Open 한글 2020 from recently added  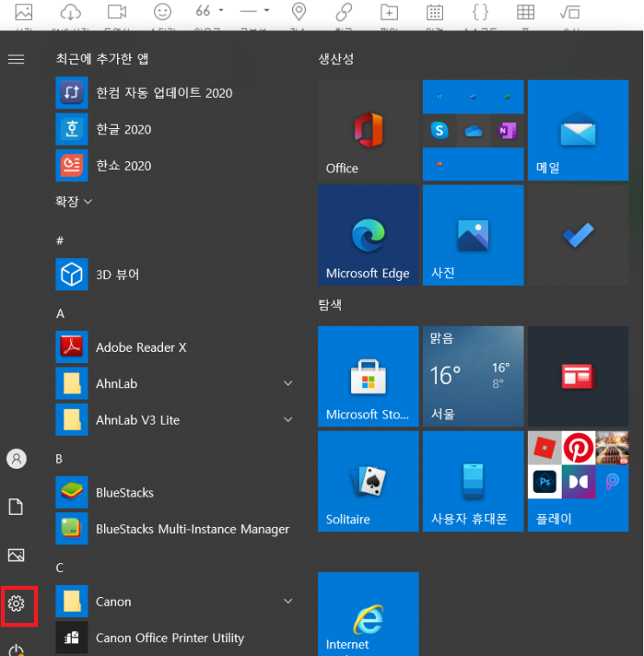pyautogui.click(x=103, y=129)
